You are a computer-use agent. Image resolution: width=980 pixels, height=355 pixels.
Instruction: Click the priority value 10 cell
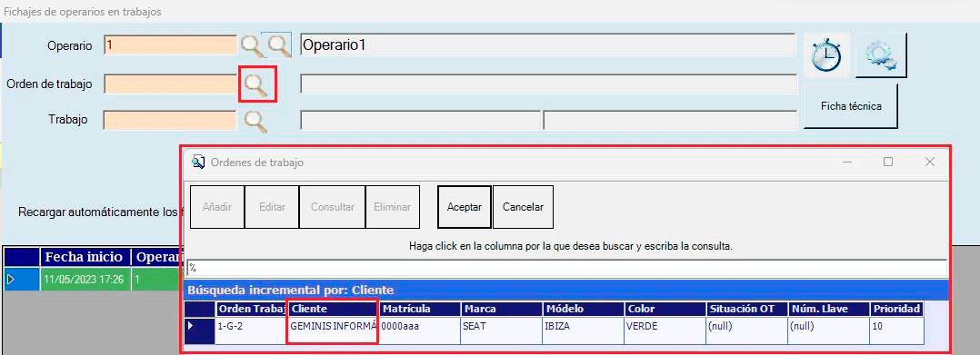(x=896, y=330)
